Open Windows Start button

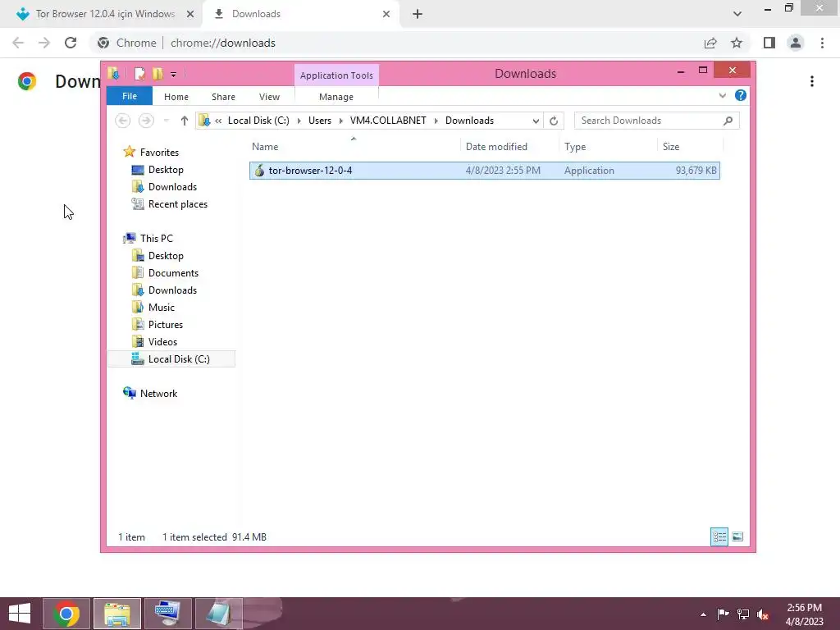tap(20, 614)
